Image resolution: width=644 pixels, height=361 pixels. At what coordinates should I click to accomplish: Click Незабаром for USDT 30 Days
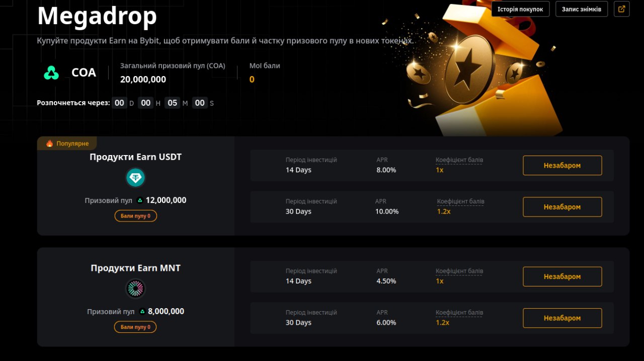(562, 207)
